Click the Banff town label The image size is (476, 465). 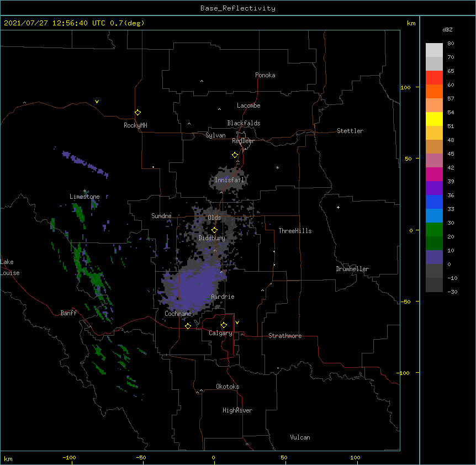coord(68,313)
